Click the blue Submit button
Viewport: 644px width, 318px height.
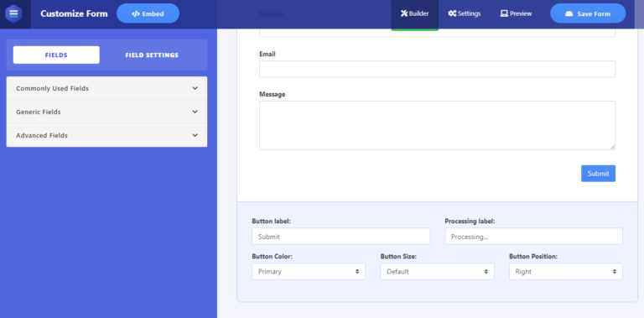click(x=598, y=174)
